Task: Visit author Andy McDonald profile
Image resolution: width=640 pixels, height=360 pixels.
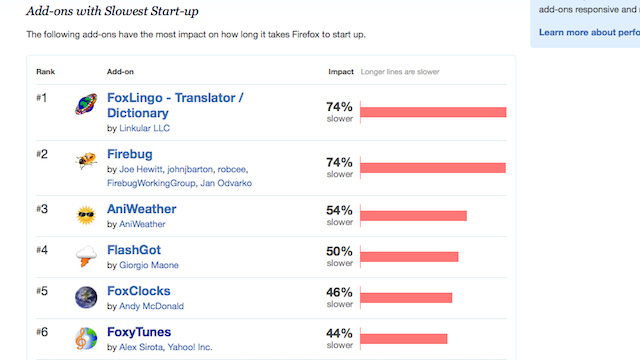Action: 151,306
